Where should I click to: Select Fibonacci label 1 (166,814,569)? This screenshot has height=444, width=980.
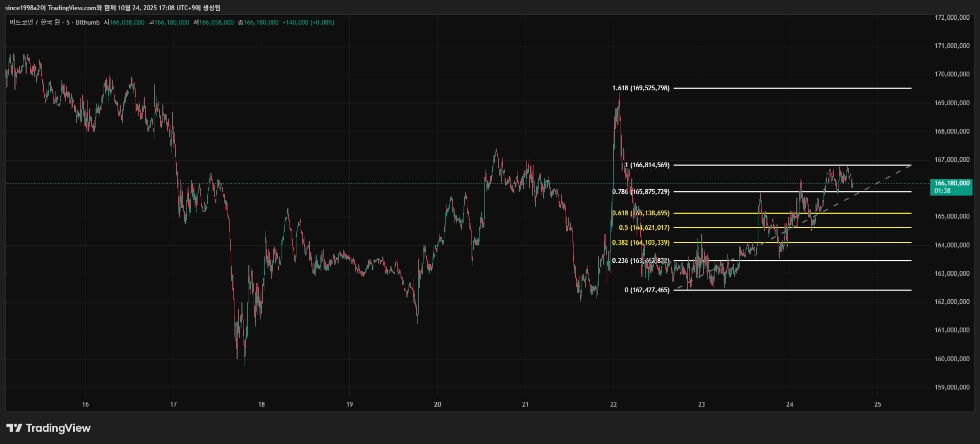click(647, 165)
